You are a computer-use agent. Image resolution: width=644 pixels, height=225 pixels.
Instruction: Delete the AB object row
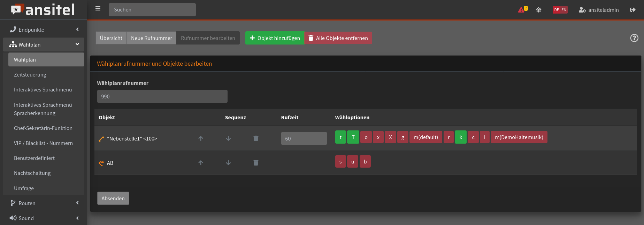click(x=256, y=163)
